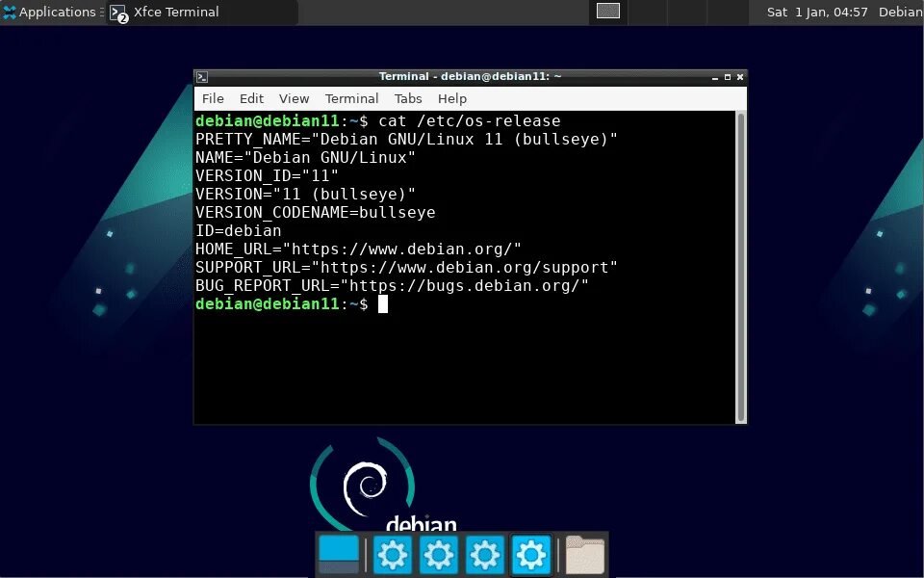
Task: Open the Edit menu
Action: [x=251, y=98]
